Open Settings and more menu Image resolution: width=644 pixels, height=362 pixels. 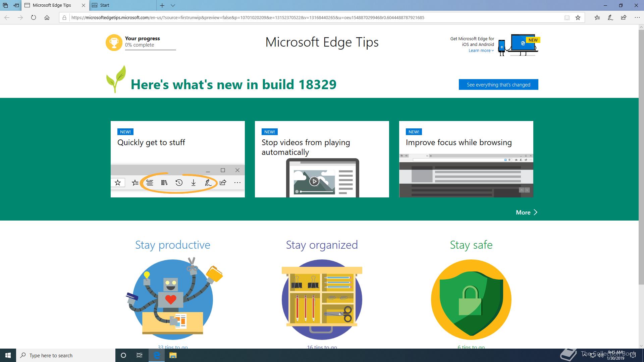tap(637, 18)
